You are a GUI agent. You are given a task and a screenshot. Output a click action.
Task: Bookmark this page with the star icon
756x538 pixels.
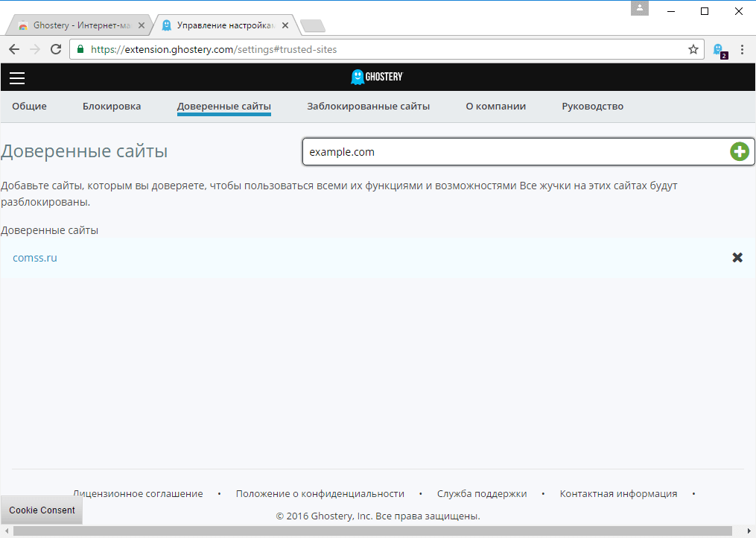coord(693,49)
